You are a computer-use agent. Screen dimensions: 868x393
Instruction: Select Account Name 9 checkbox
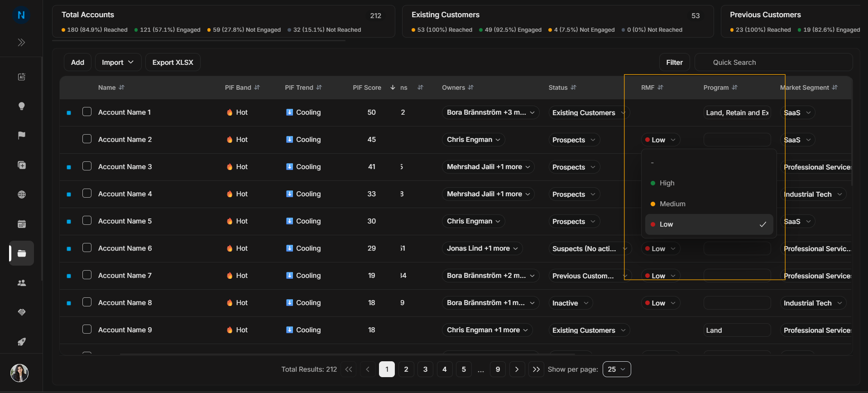point(87,329)
